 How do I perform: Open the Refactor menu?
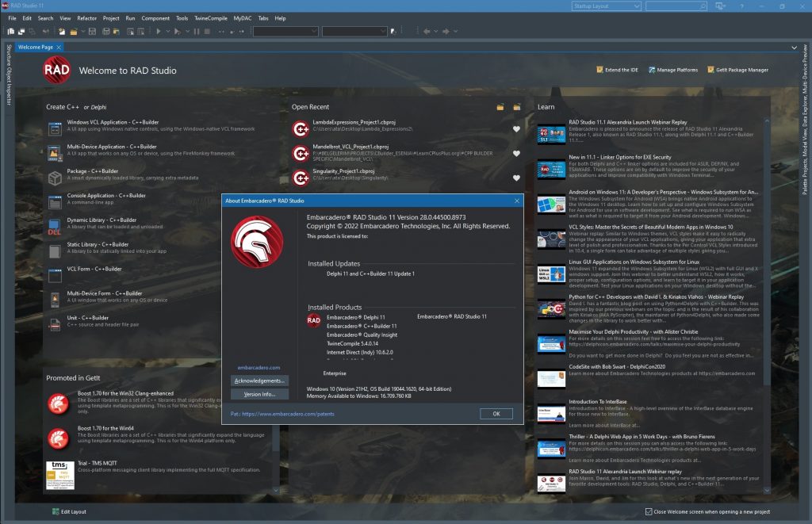pos(87,18)
